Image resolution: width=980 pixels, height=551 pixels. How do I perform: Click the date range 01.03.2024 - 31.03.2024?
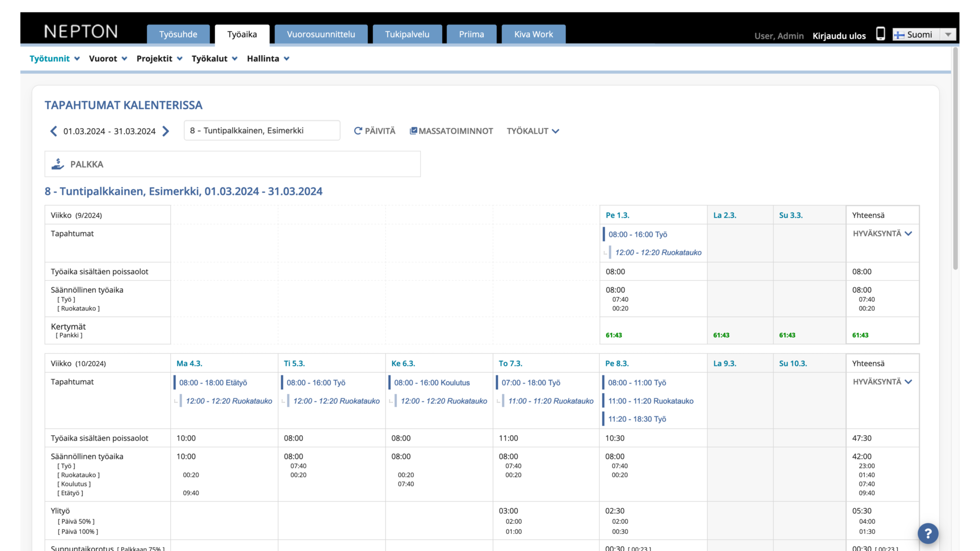tap(110, 131)
